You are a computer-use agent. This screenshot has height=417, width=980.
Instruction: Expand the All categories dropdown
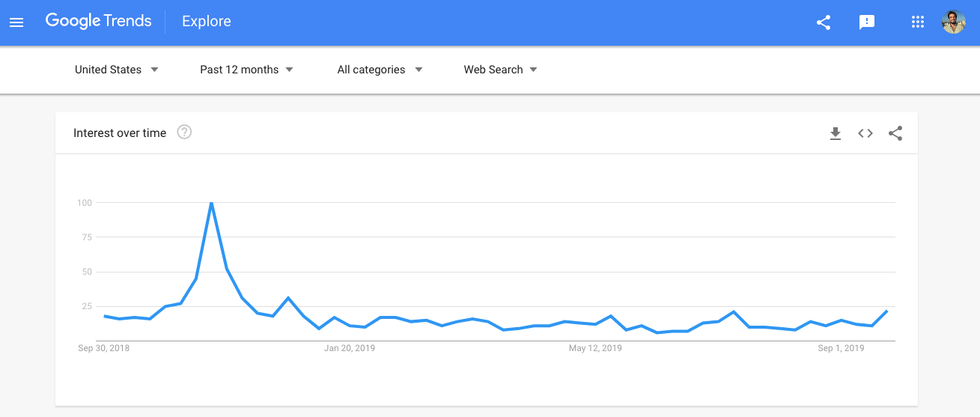pyautogui.click(x=380, y=70)
